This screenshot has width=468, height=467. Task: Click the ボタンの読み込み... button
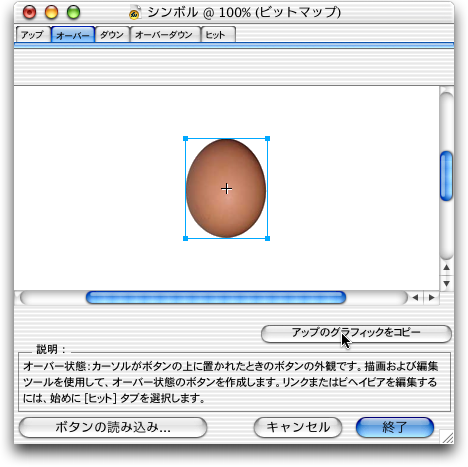coord(113,427)
